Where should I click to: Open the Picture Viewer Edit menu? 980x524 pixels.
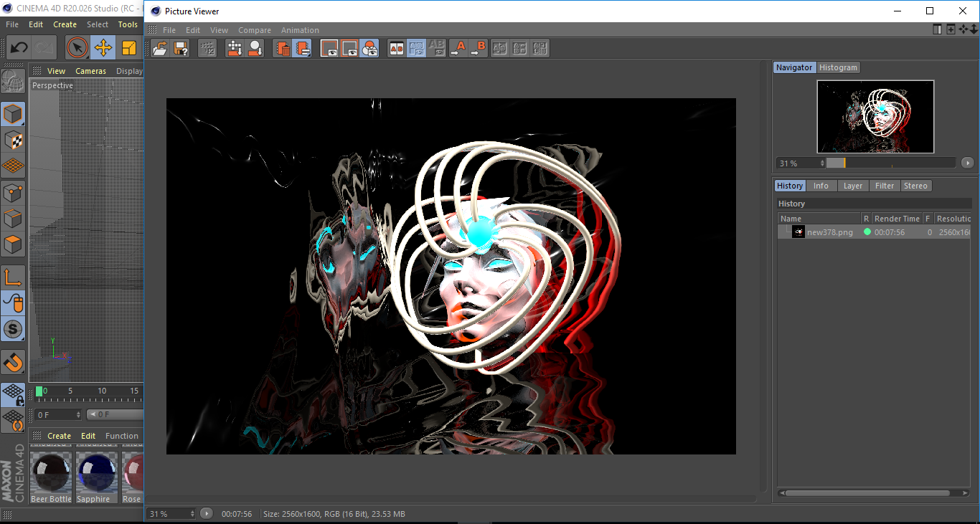click(x=193, y=30)
